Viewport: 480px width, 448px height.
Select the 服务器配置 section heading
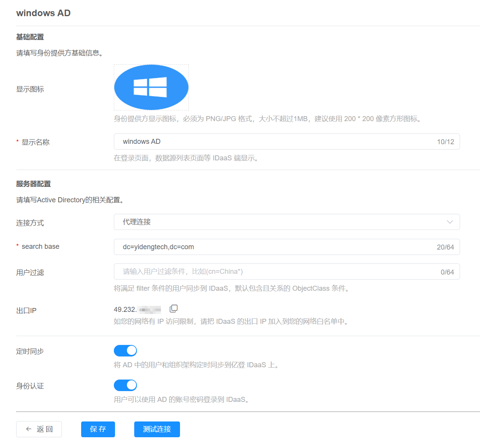tap(33, 184)
